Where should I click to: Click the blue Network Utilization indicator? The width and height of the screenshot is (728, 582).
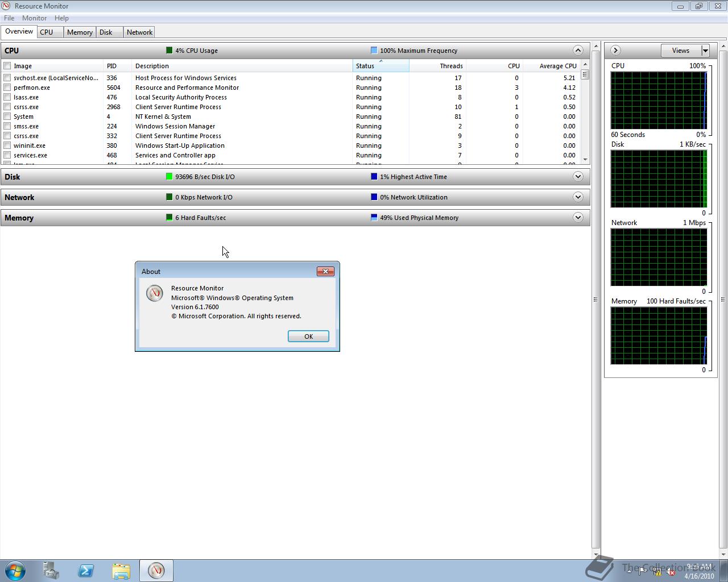point(374,197)
